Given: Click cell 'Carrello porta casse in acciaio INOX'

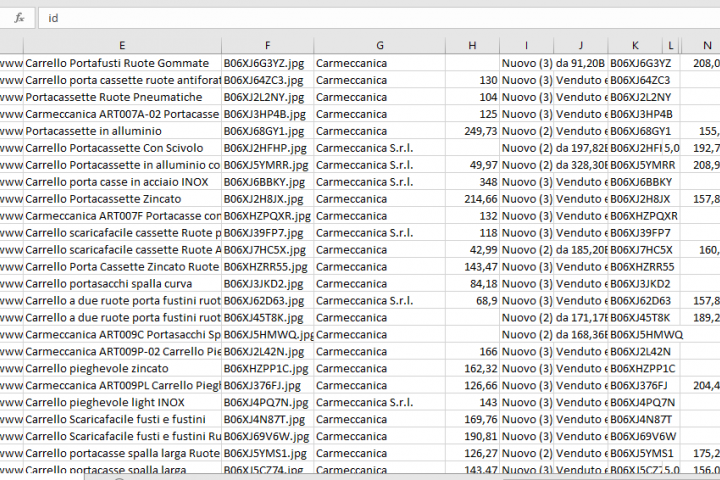Looking at the screenshot, I should 122,182.
